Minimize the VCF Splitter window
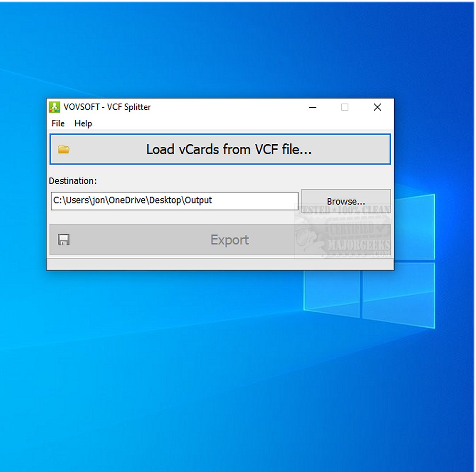This screenshot has width=476, height=472. tap(313, 107)
